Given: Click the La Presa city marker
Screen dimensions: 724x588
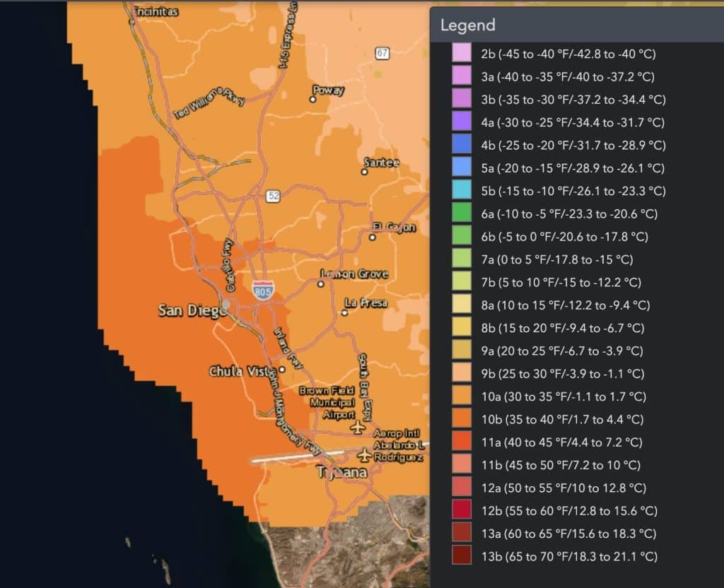Looking at the screenshot, I should [344, 313].
